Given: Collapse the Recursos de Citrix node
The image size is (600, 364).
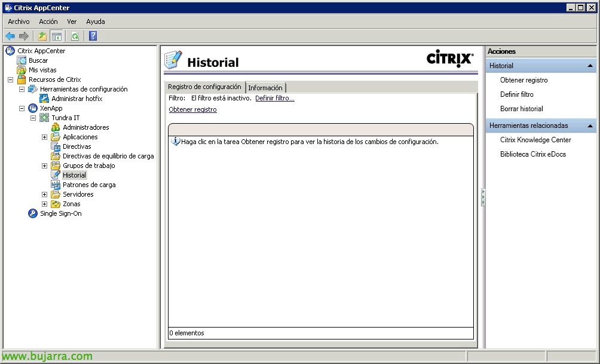Looking at the screenshot, I should pyautogui.click(x=10, y=79).
